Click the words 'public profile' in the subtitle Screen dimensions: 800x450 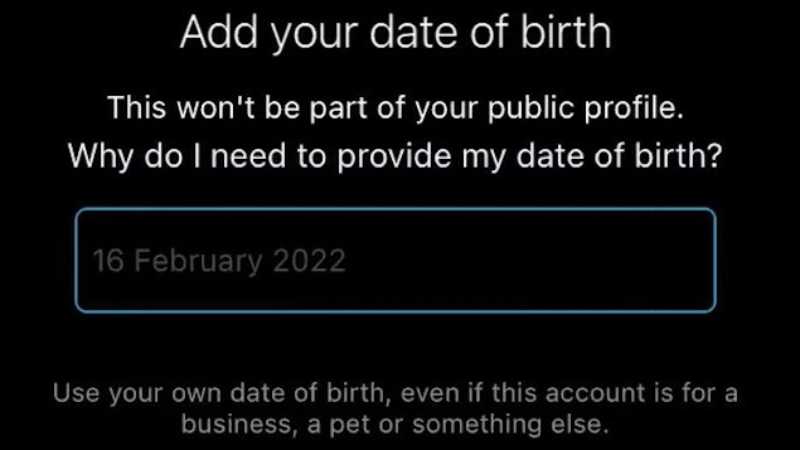click(x=585, y=108)
